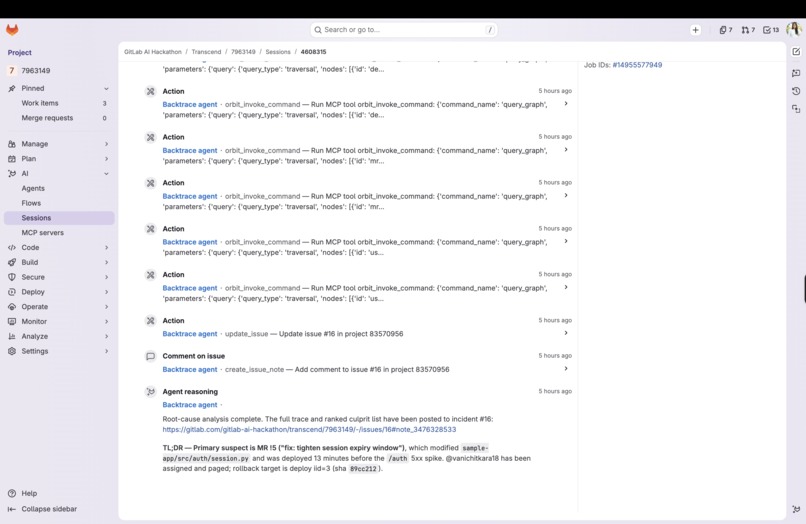Collapse the AI section chevron
The width and height of the screenshot is (806, 524).
coord(106,174)
